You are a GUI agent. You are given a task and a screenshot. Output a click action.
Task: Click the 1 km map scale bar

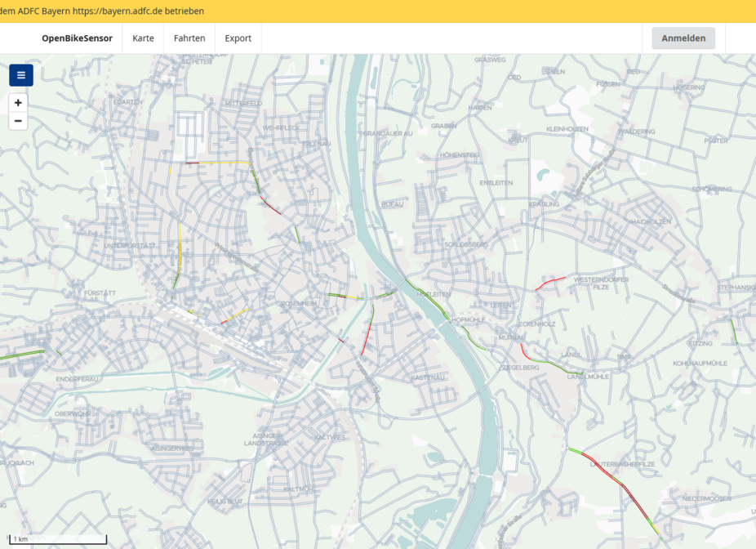tap(59, 539)
